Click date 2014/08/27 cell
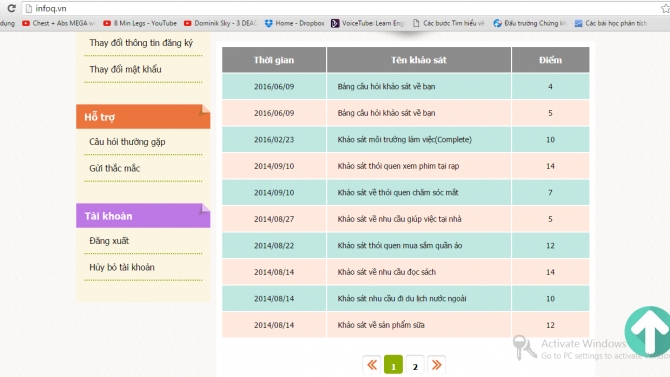 click(x=274, y=219)
